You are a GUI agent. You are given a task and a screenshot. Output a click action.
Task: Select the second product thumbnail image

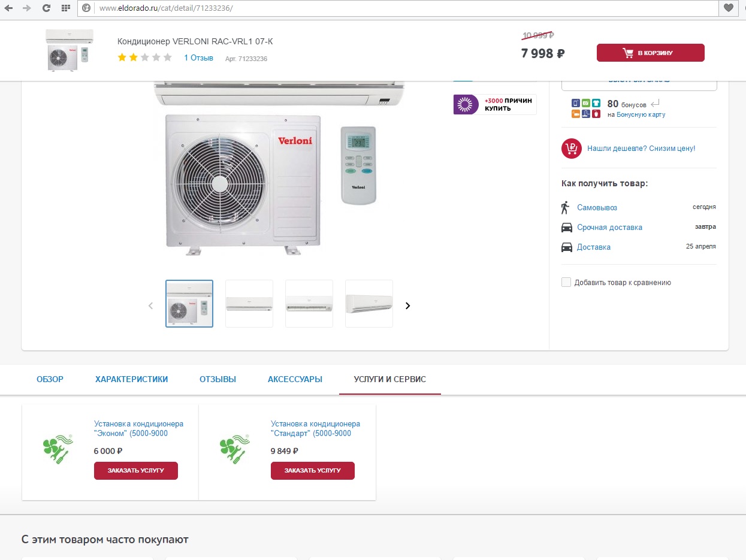click(x=249, y=304)
